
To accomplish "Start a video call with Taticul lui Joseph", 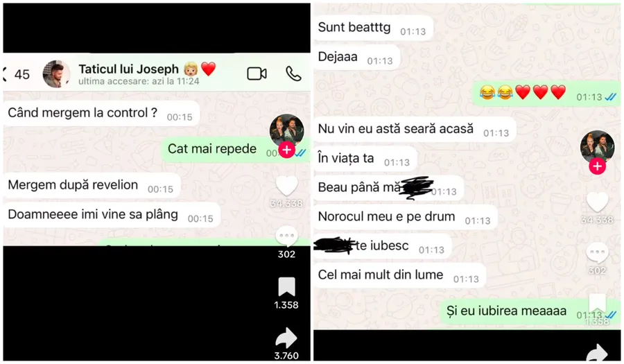I will (x=257, y=73).
